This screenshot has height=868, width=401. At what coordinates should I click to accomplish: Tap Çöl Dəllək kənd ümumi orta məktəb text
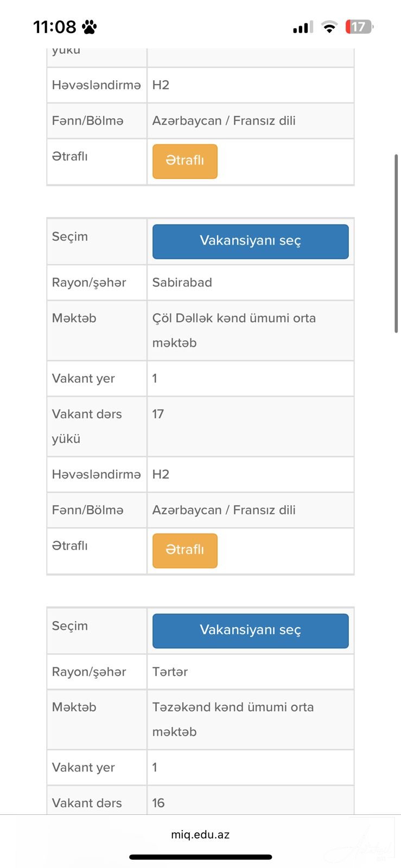[x=234, y=330]
